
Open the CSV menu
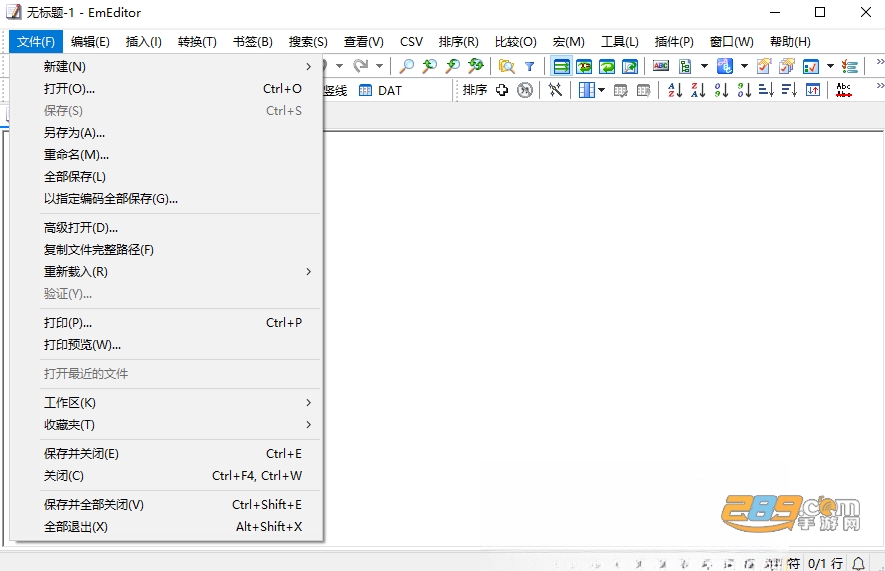pos(411,42)
